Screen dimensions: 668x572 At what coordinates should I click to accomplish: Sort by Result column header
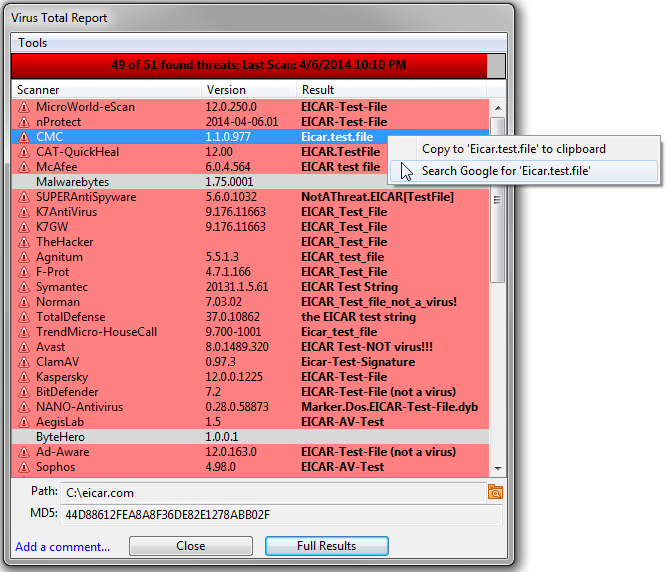pyautogui.click(x=391, y=89)
